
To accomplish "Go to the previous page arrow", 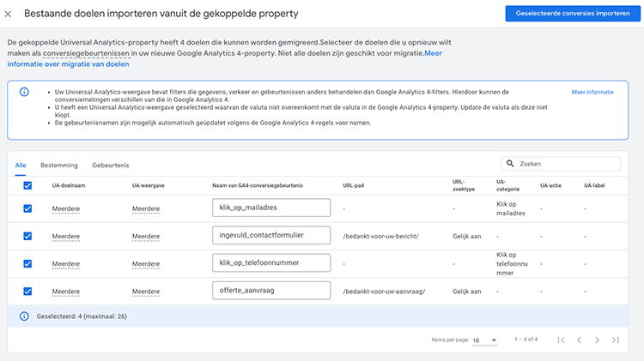I will (579, 340).
